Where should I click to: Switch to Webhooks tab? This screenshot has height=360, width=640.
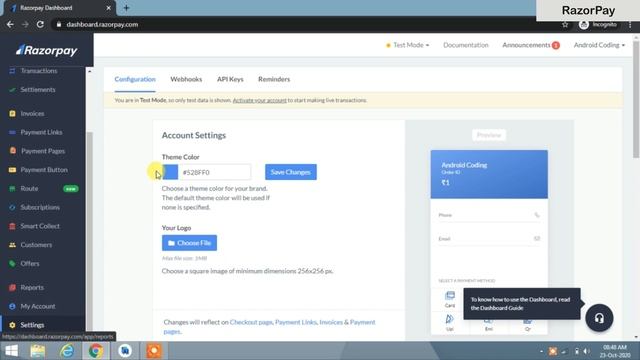pos(186,79)
